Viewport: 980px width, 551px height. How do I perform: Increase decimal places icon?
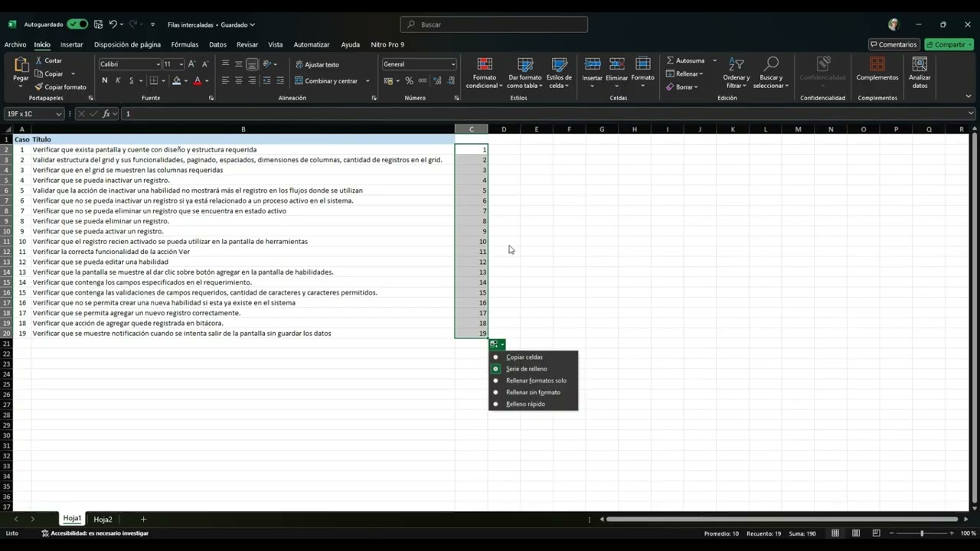click(437, 80)
